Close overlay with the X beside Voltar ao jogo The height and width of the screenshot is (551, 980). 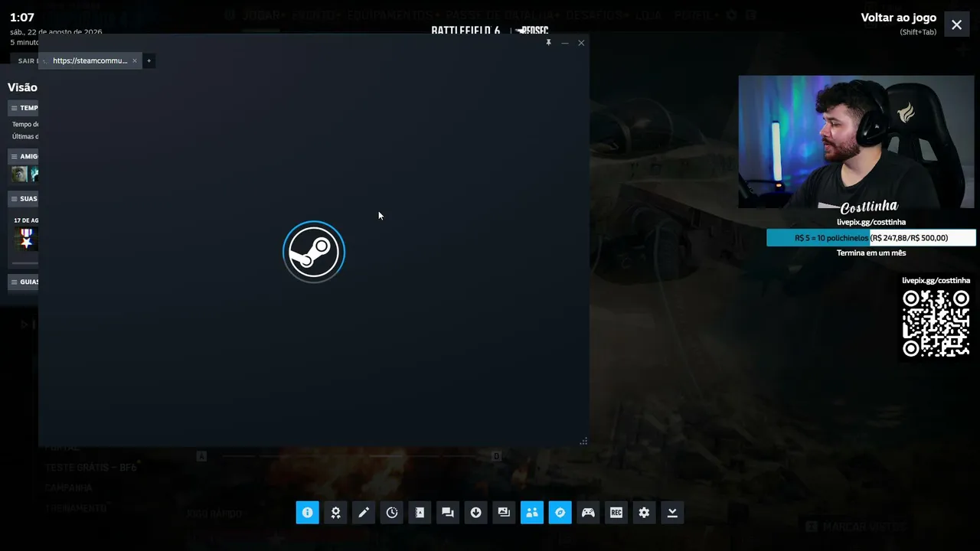pos(957,24)
